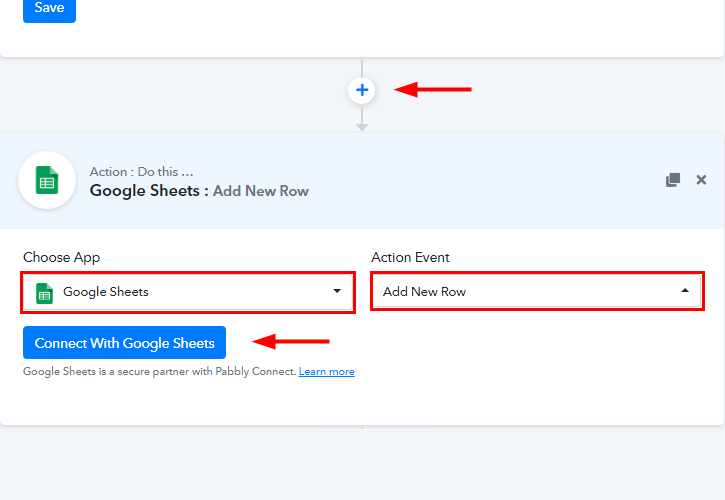Duplicate the Google Sheets action step
Image resolution: width=725 pixels, height=500 pixels.
click(673, 179)
